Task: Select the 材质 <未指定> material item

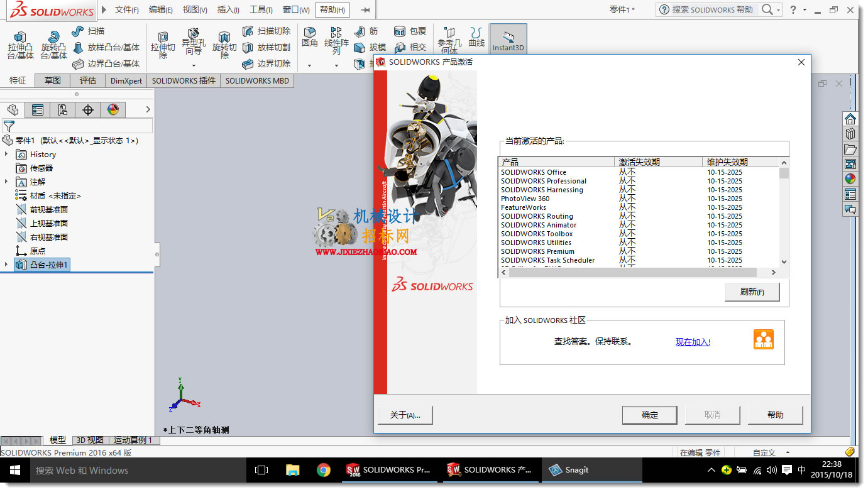Action: (55, 195)
